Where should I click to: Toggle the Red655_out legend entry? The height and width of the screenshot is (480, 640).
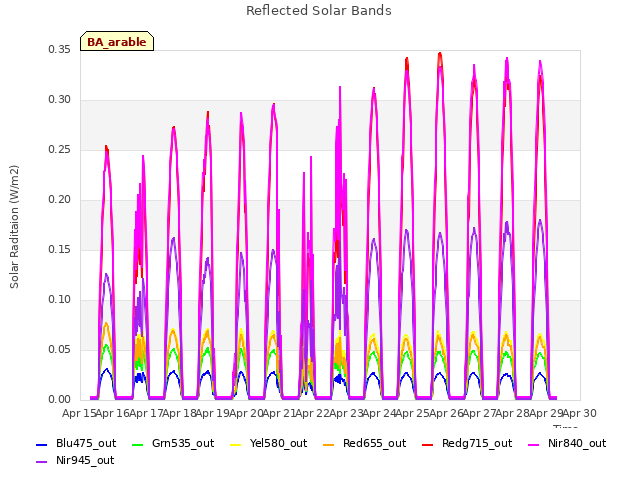pos(364,444)
